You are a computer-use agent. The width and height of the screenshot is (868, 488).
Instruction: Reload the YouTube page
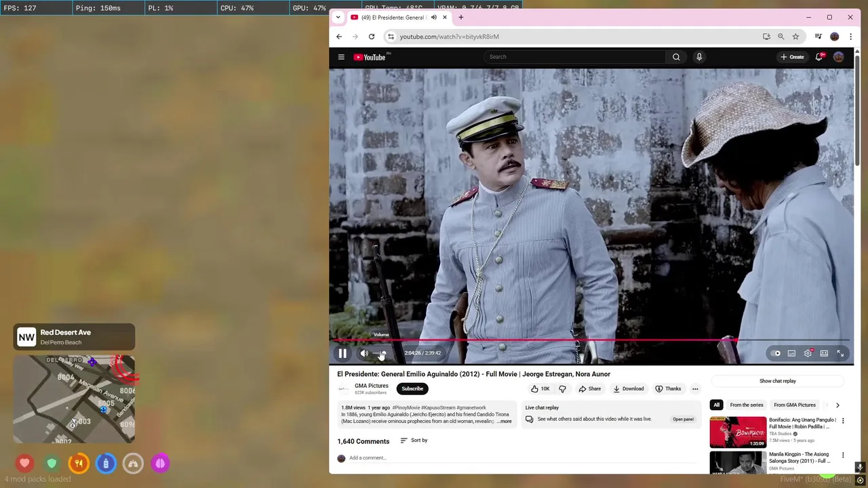coord(372,37)
